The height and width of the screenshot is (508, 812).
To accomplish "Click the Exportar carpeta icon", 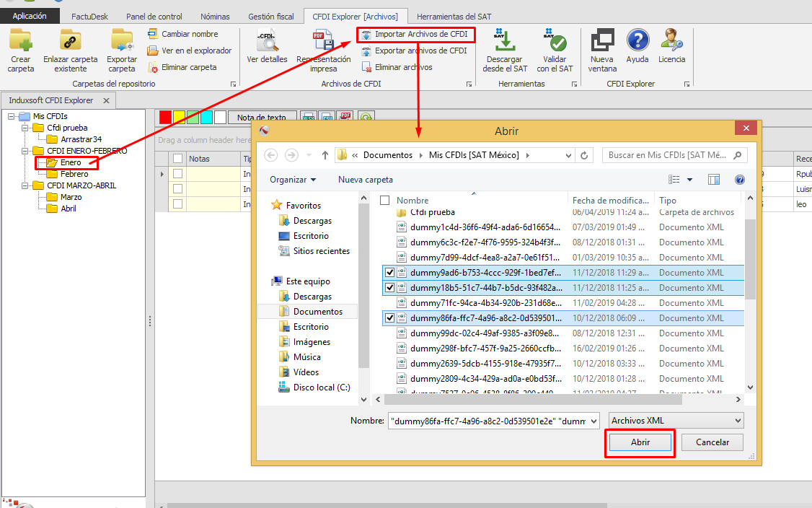I will [x=122, y=40].
